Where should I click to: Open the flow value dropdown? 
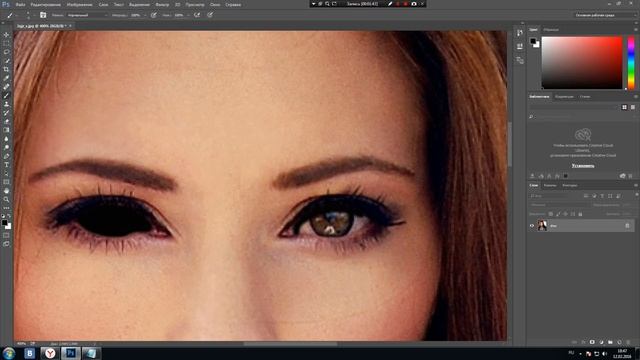tap(188, 15)
